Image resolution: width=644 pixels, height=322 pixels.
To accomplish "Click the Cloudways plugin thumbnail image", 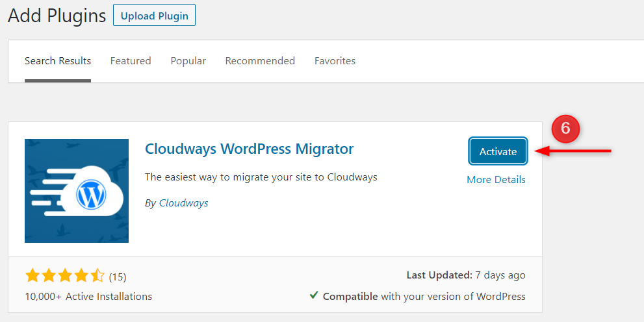I will [77, 191].
